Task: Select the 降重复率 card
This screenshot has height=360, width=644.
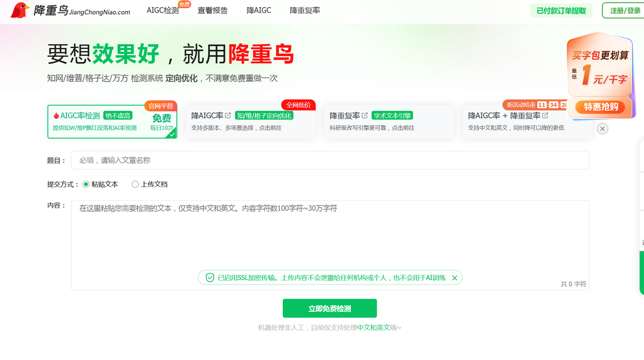Action: click(389, 121)
